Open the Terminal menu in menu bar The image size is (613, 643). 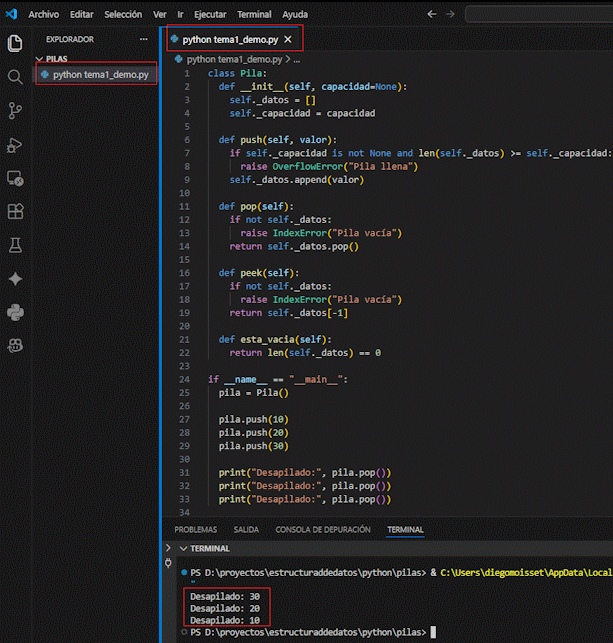[254, 15]
